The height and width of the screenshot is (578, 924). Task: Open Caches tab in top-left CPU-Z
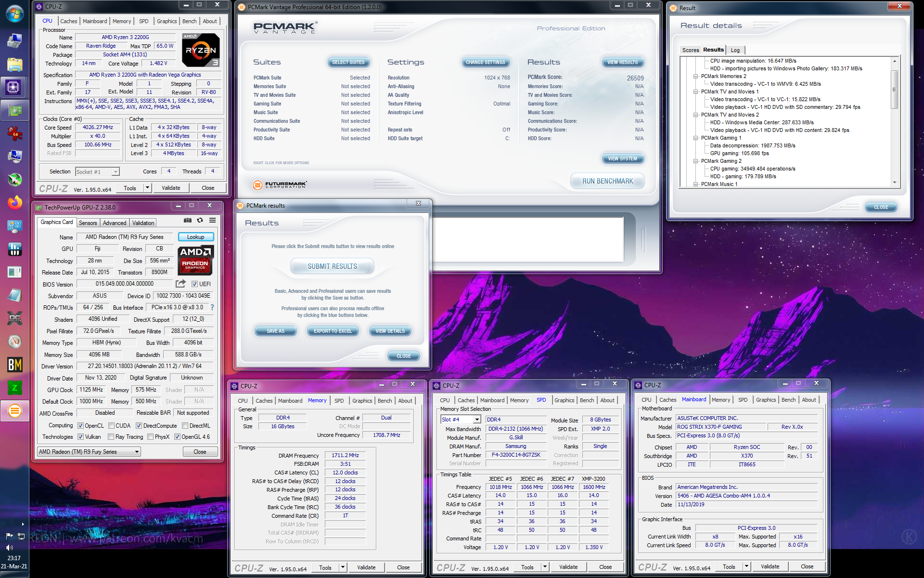pos(69,21)
